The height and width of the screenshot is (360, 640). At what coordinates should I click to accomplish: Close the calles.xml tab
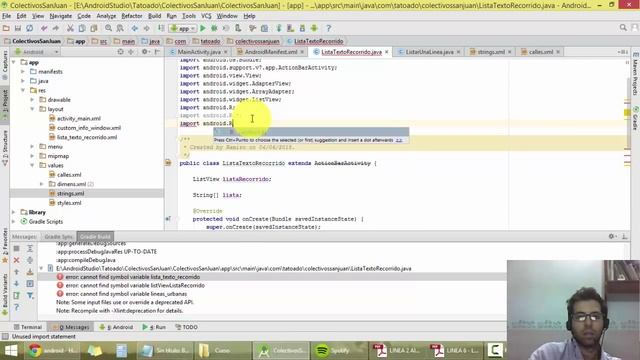[x=558, y=52]
